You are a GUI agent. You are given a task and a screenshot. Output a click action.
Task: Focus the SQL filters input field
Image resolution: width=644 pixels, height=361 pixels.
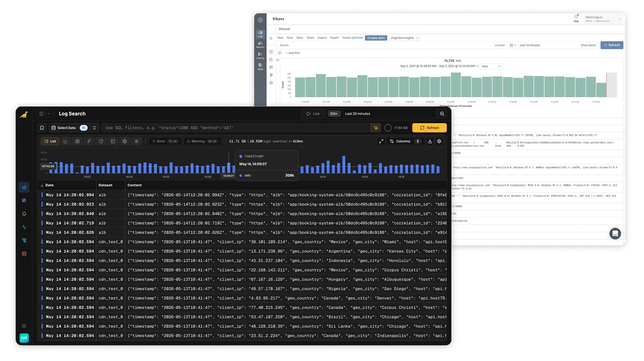point(236,128)
